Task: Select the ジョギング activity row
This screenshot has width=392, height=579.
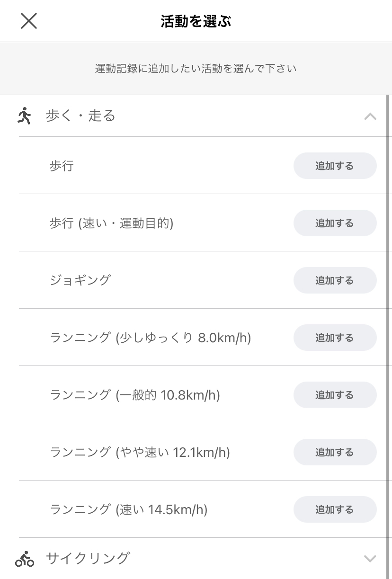Action: pos(80,280)
